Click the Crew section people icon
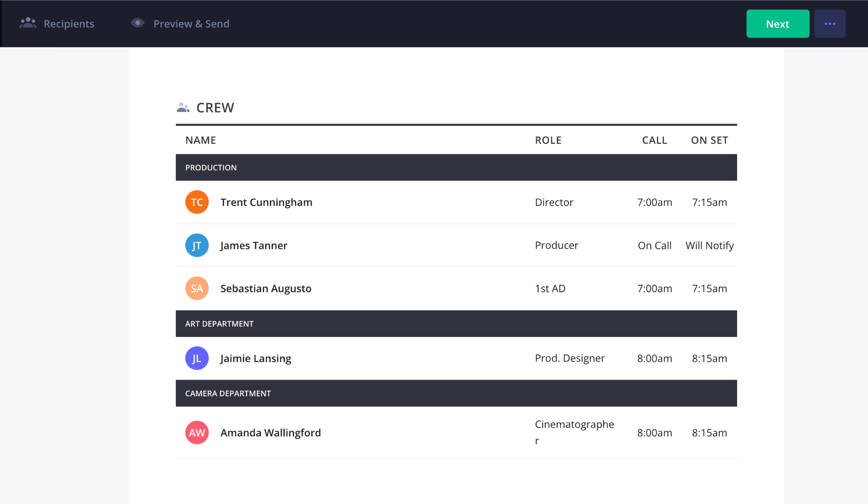 coord(183,108)
